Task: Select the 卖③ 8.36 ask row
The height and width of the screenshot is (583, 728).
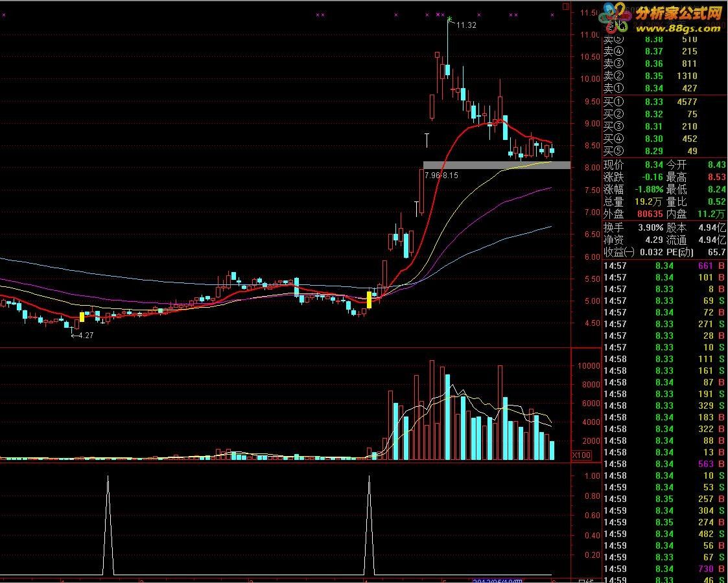Action: (650, 63)
